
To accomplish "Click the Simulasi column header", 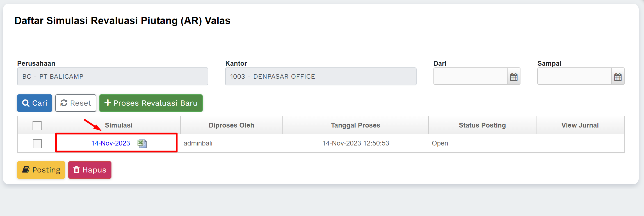I will point(118,125).
